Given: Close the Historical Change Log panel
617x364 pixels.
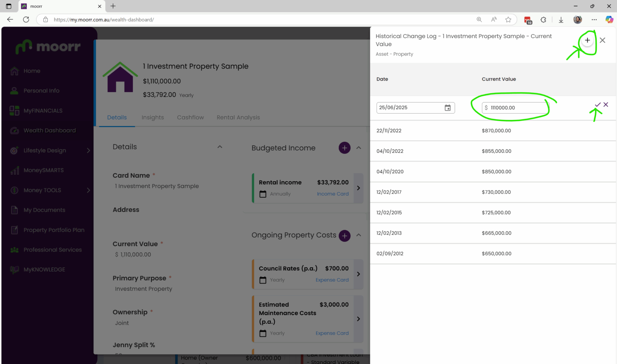Looking at the screenshot, I should [x=602, y=40].
